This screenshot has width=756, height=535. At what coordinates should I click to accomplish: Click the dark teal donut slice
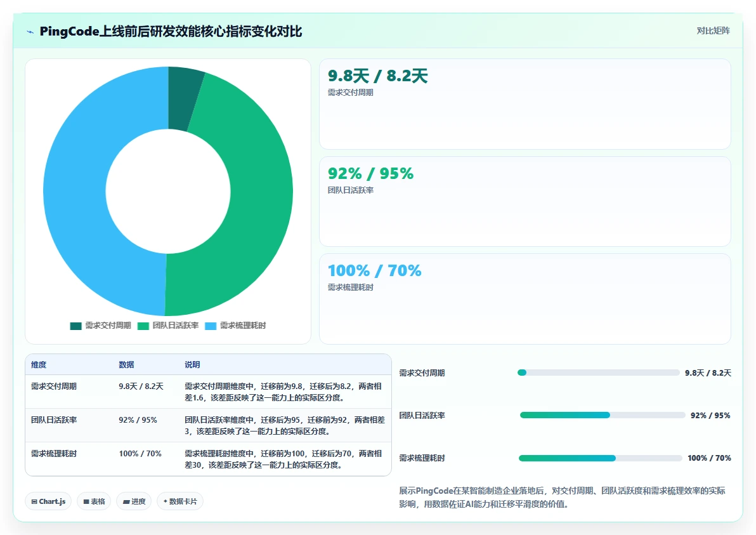coord(183,99)
